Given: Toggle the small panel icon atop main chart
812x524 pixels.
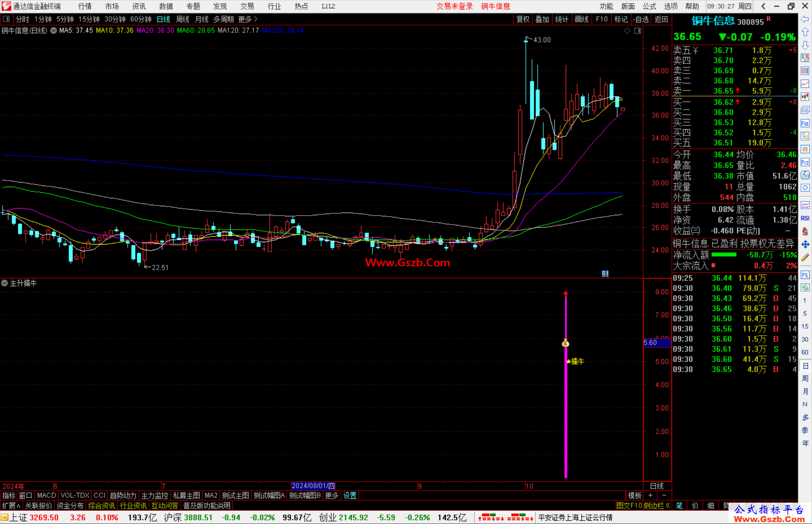Looking at the screenshot, I should [x=638, y=31].
